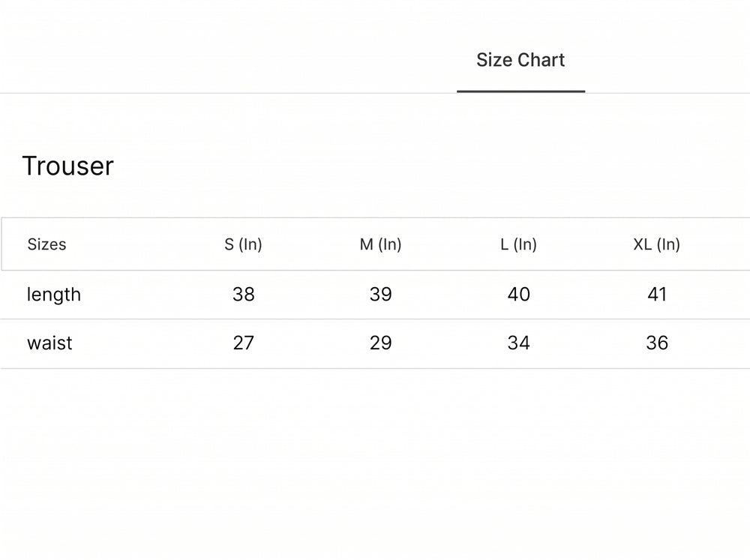Select the Trouser heading
This screenshot has width=750, height=560.
68,166
